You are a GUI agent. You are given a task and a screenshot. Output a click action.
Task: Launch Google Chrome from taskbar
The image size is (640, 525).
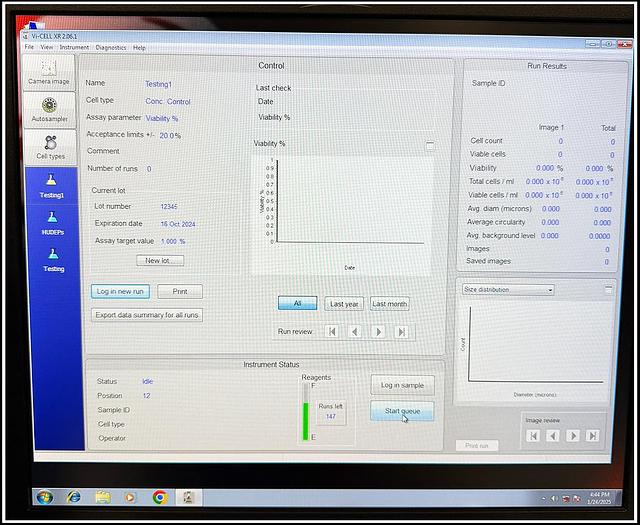(160, 497)
